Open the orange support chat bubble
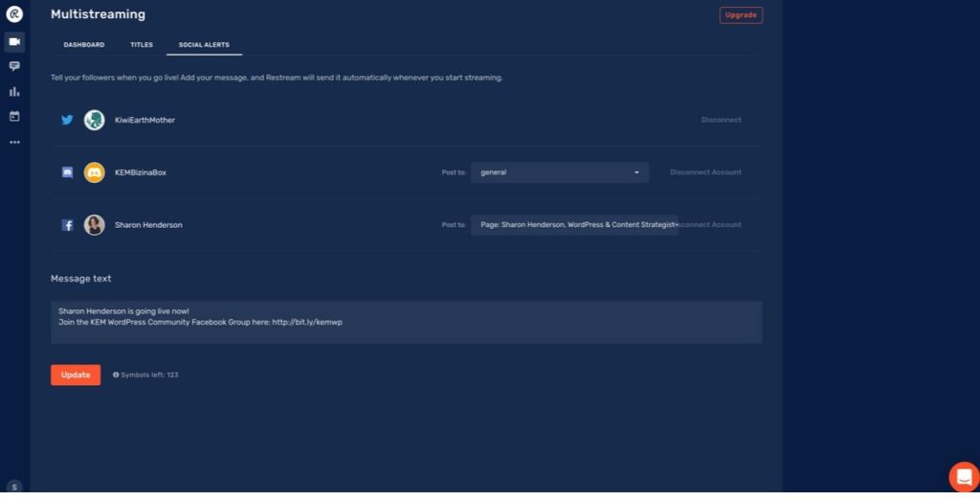980x499 pixels. click(964, 477)
